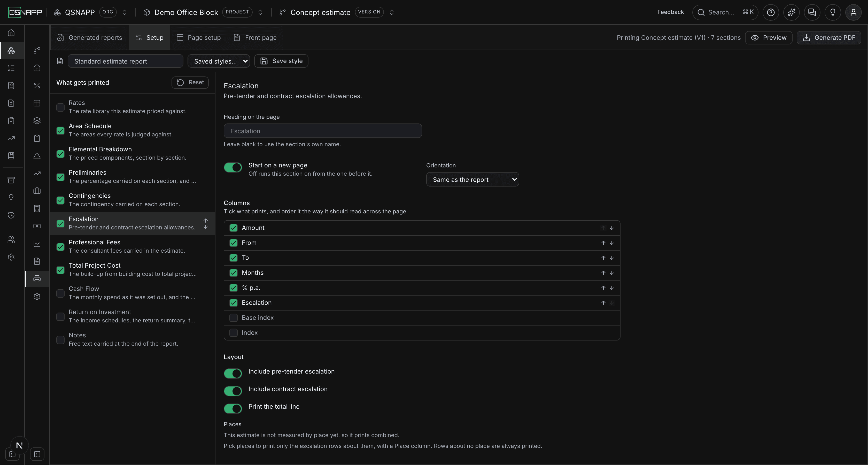Select the Return on Investment section row
Viewport: 868px width, 465px height.
(133, 316)
